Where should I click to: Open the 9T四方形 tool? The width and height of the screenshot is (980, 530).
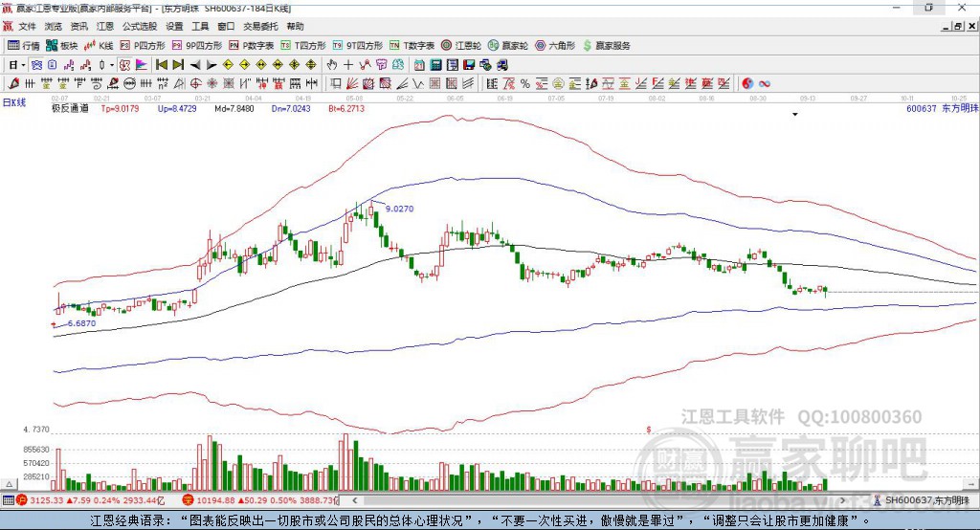click(x=358, y=46)
